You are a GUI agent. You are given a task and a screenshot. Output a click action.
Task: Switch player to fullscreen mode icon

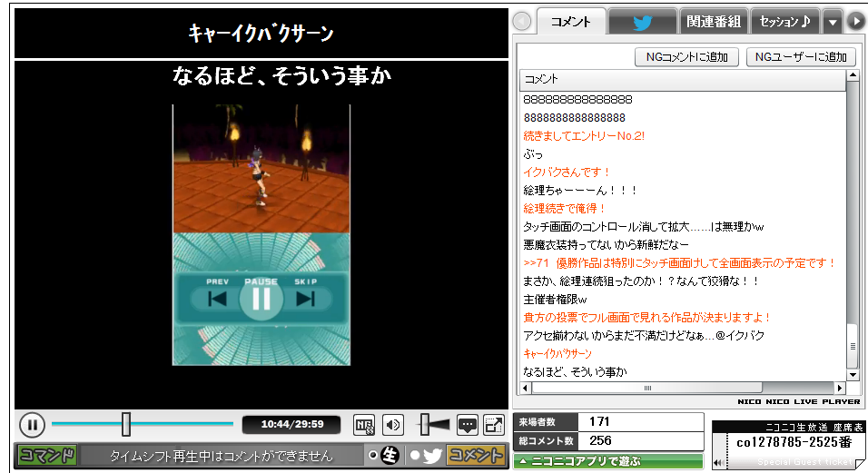tap(493, 425)
